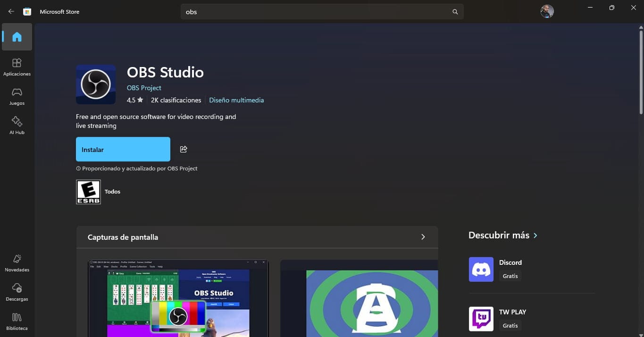Click the Gratis tag under TW PLAY
This screenshot has height=337, width=644.
510,326
